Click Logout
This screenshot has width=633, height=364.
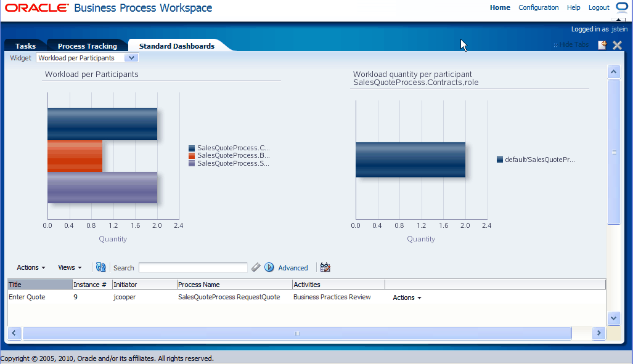(x=598, y=7)
